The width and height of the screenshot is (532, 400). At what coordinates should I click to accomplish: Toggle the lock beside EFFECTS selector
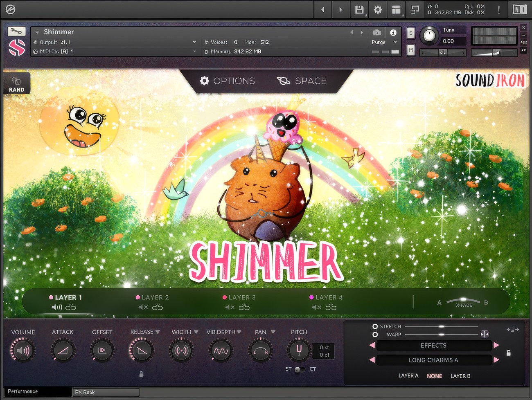tap(509, 353)
